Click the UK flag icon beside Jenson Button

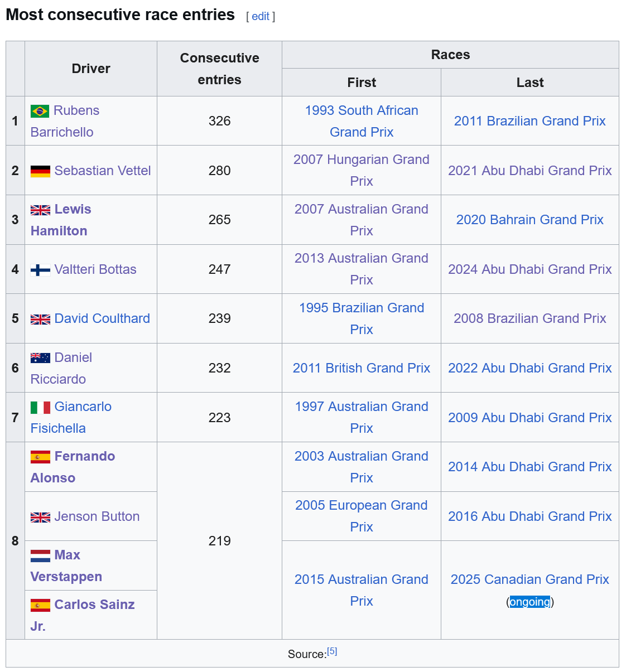[x=40, y=517]
